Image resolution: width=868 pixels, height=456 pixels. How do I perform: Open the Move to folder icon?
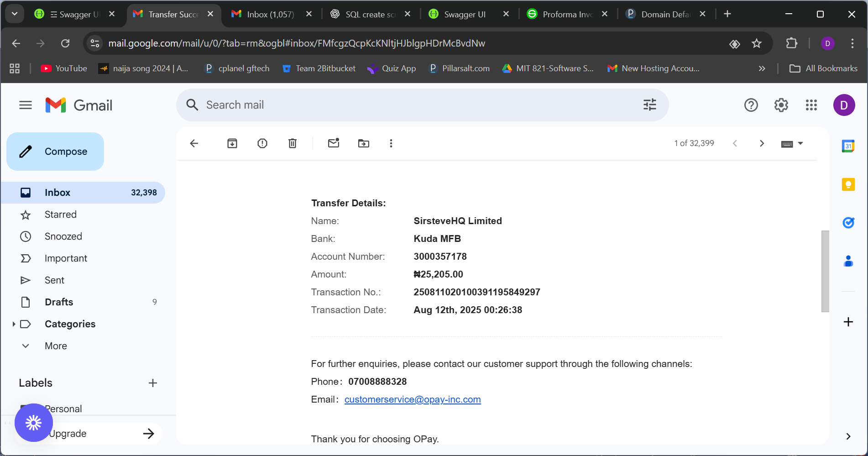coord(364,143)
